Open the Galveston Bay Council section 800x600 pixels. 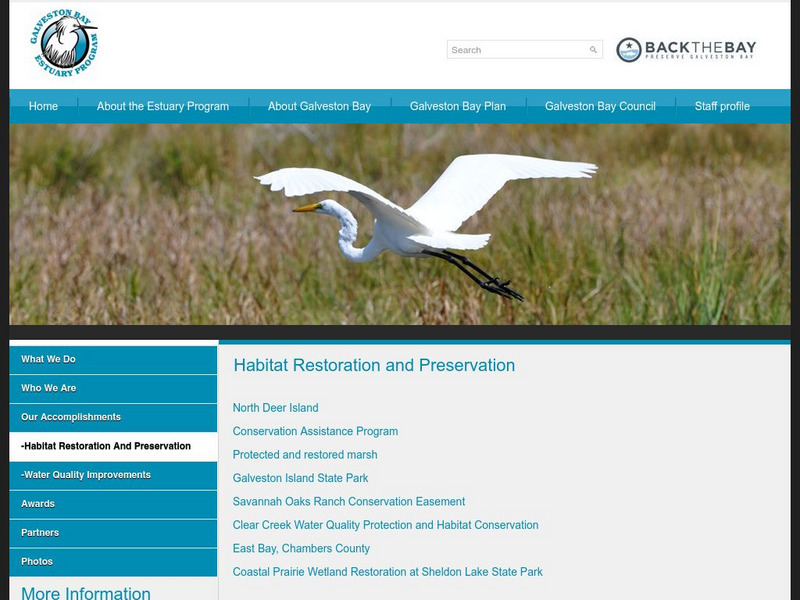tap(599, 104)
